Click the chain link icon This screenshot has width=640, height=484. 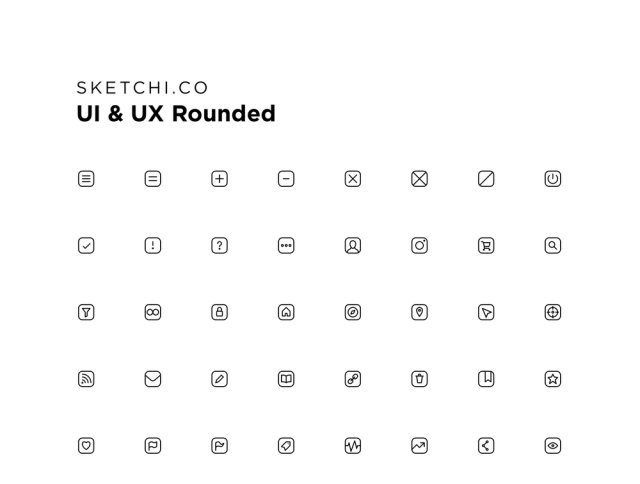click(353, 379)
